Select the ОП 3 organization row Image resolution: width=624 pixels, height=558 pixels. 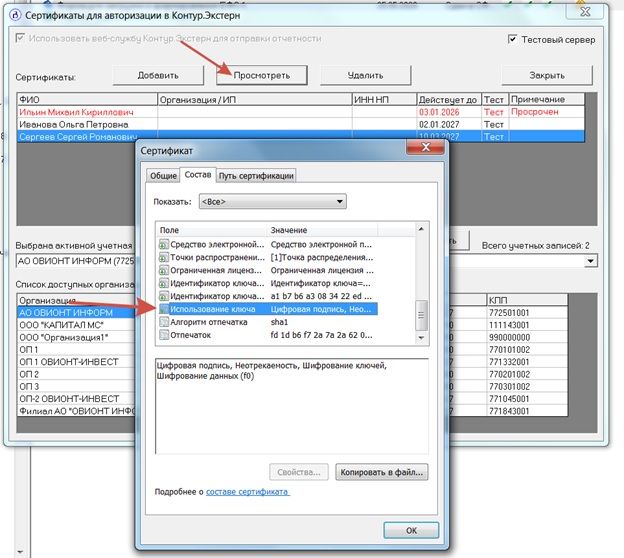[76, 386]
